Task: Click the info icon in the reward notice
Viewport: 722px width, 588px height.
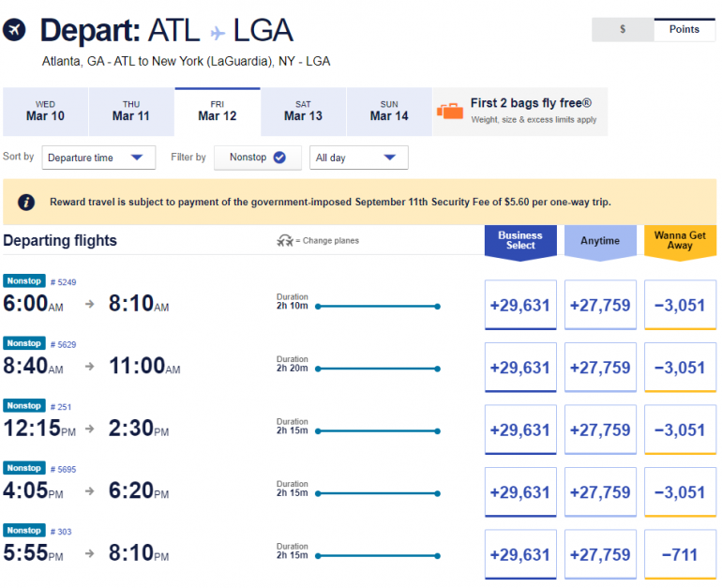Action: click(x=27, y=202)
